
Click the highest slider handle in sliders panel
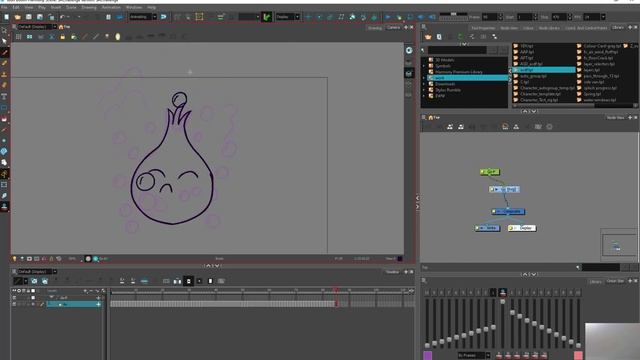coord(503,302)
